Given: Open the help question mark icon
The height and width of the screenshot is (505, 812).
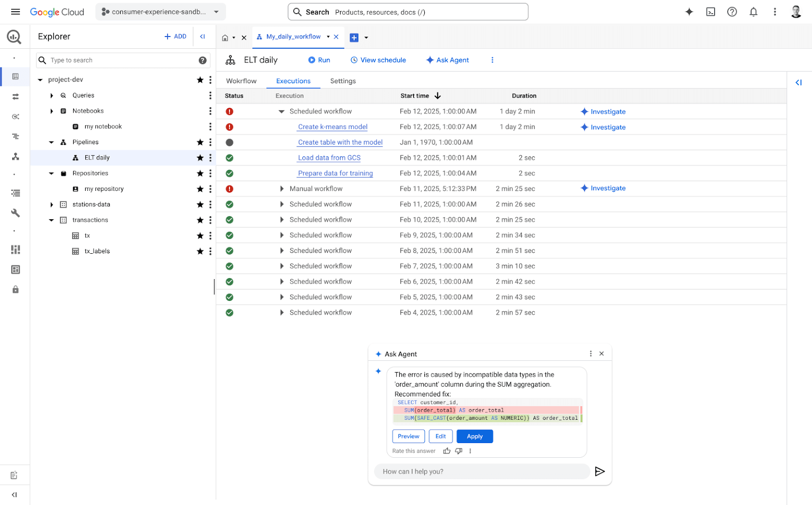Looking at the screenshot, I should pyautogui.click(x=732, y=12).
